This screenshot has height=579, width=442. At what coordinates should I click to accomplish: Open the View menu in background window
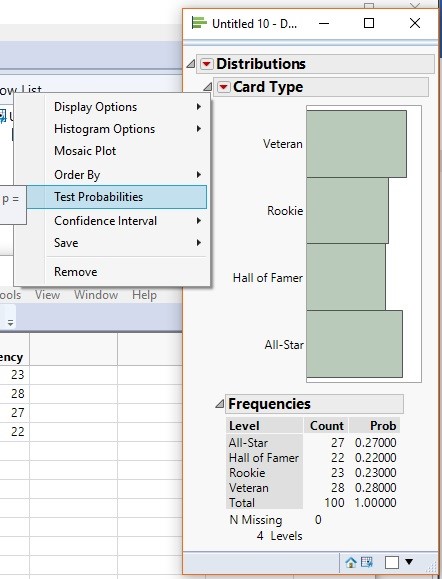pos(47,295)
